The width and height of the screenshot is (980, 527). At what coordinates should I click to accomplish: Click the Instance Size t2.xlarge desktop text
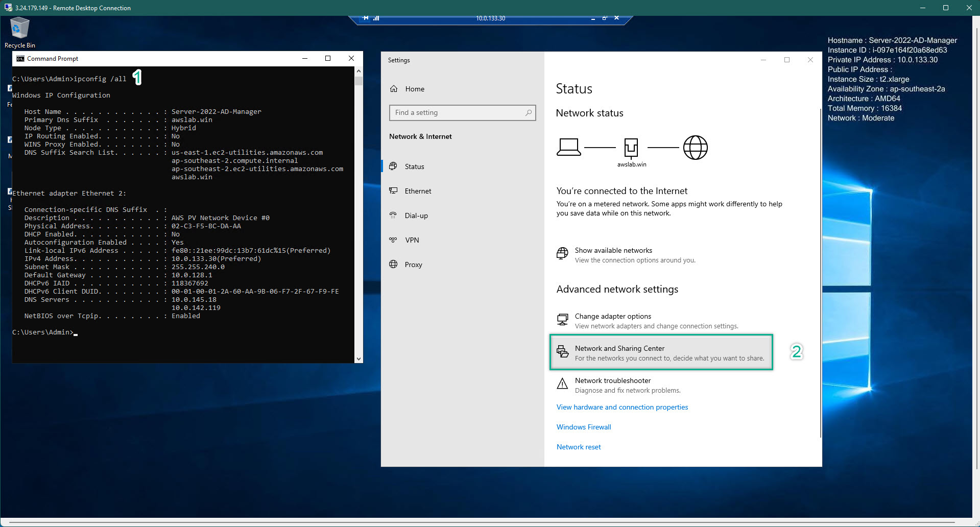868,79
